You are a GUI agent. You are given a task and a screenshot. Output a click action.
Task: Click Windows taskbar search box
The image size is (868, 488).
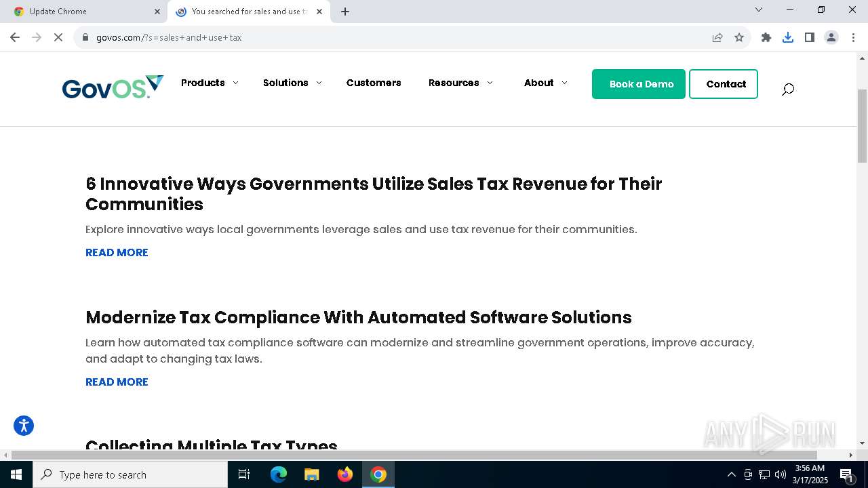130,474
